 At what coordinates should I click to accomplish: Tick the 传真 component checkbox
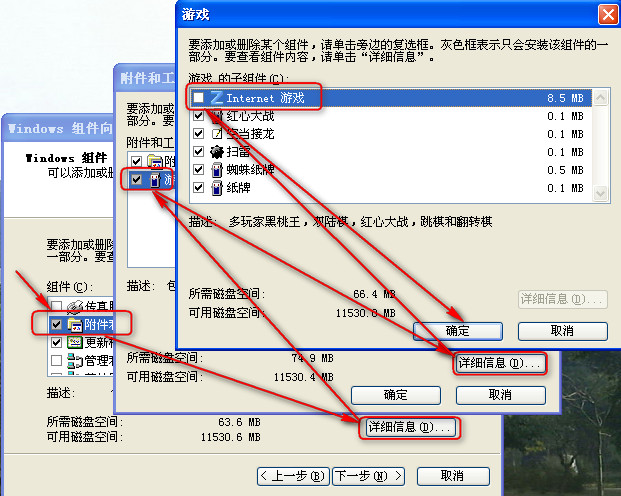(56, 306)
